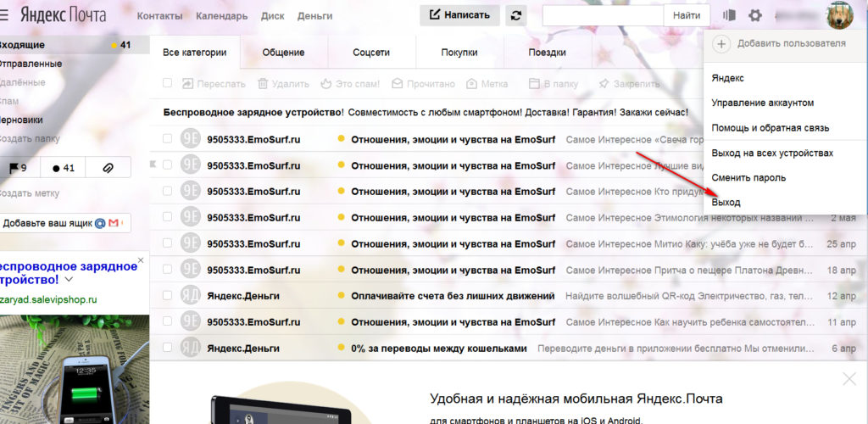The height and width of the screenshot is (424, 868).
Task: Click the Переслать forward icon
Action: coord(187,84)
